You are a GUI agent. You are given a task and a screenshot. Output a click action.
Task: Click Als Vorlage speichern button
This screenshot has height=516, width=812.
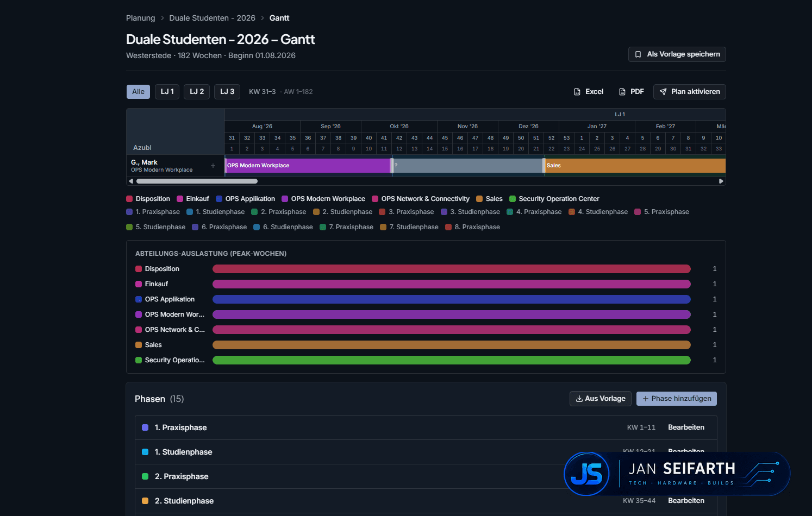[x=677, y=54]
